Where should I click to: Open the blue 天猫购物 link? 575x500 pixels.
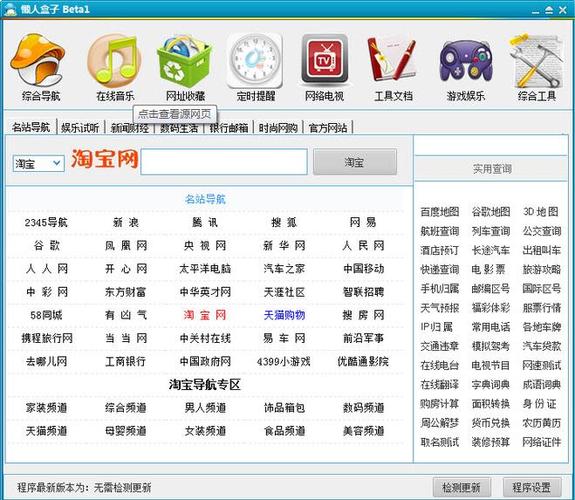tap(284, 315)
